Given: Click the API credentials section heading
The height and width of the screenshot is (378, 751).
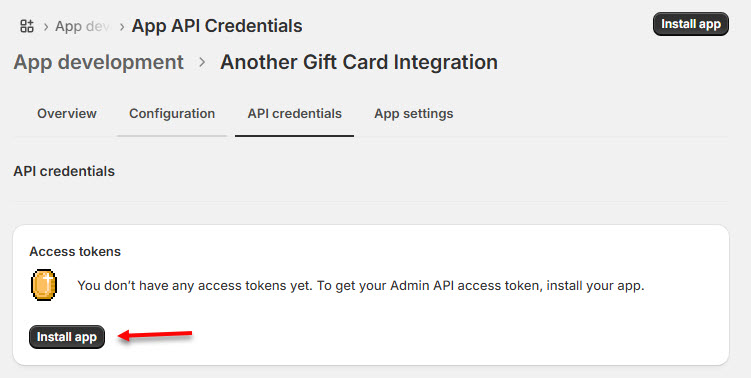Looking at the screenshot, I should (x=64, y=171).
